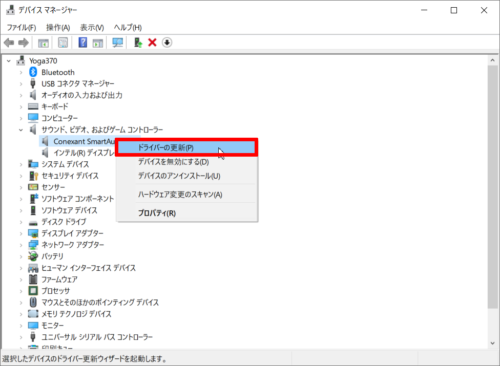The height and width of the screenshot is (366, 500).
Task: Click the round down-arrow disable device toolbar icon
Action: [167, 43]
